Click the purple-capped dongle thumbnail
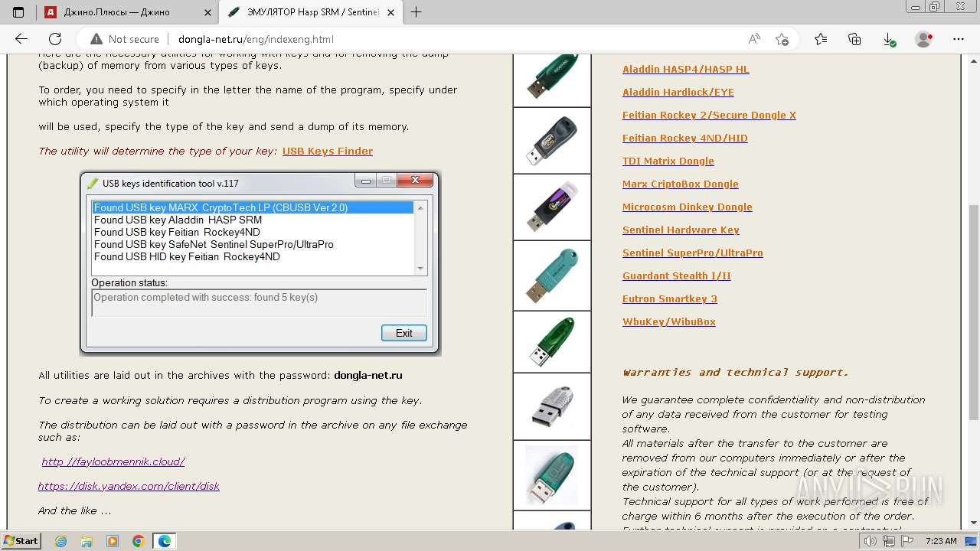Screen dimensions: 980x551 pyautogui.click(x=552, y=207)
